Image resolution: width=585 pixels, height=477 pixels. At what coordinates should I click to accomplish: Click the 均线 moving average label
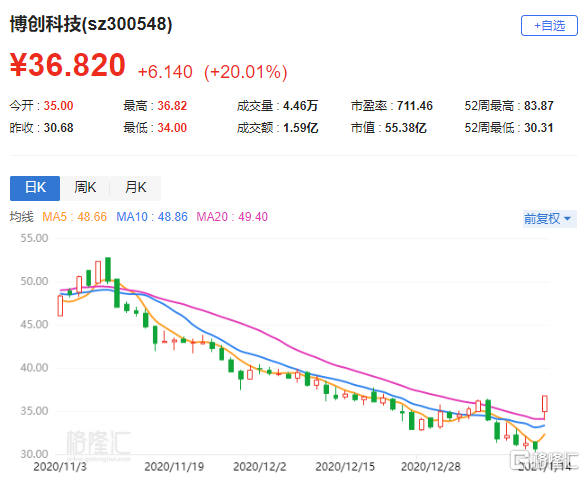(x=22, y=217)
